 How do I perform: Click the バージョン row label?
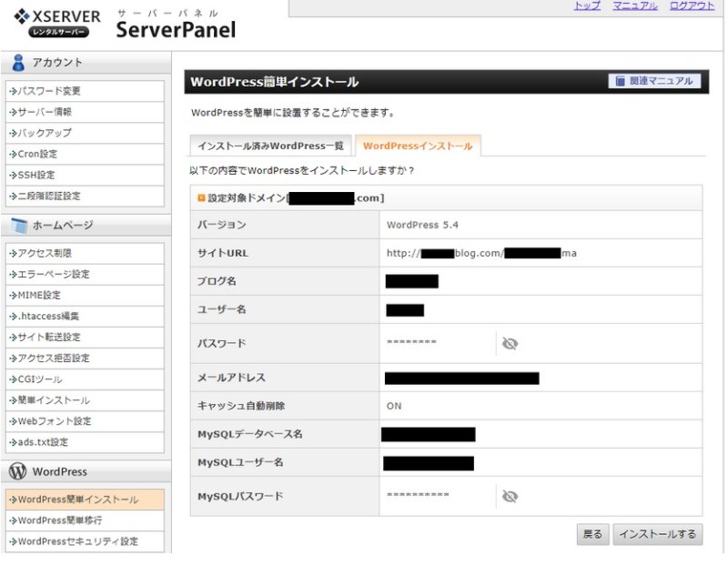tap(221, 225)
